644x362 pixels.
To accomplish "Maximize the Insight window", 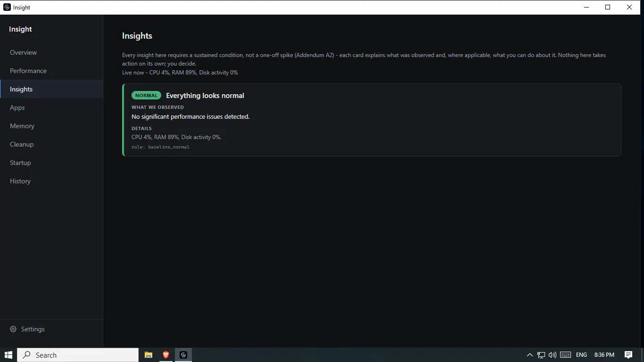I will pyautogui.click(x=608, y=7).
